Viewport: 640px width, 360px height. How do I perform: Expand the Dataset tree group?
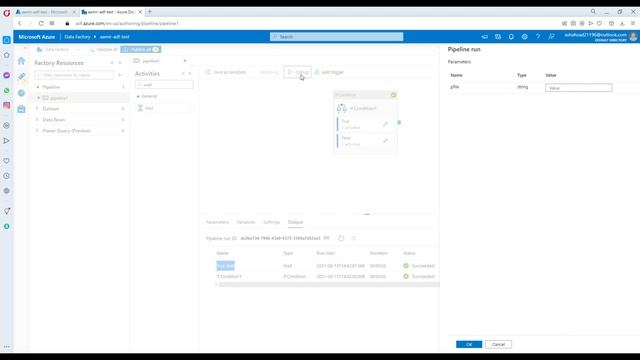point(38,109)
